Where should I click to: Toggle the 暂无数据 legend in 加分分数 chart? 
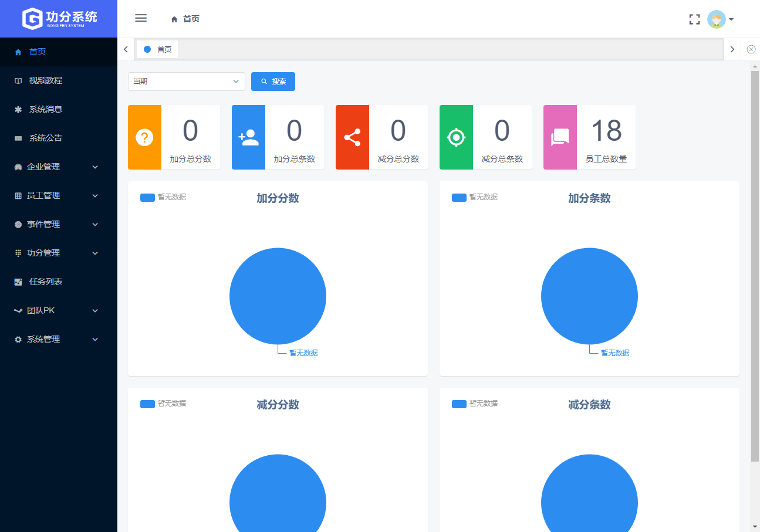coord(163,197)
